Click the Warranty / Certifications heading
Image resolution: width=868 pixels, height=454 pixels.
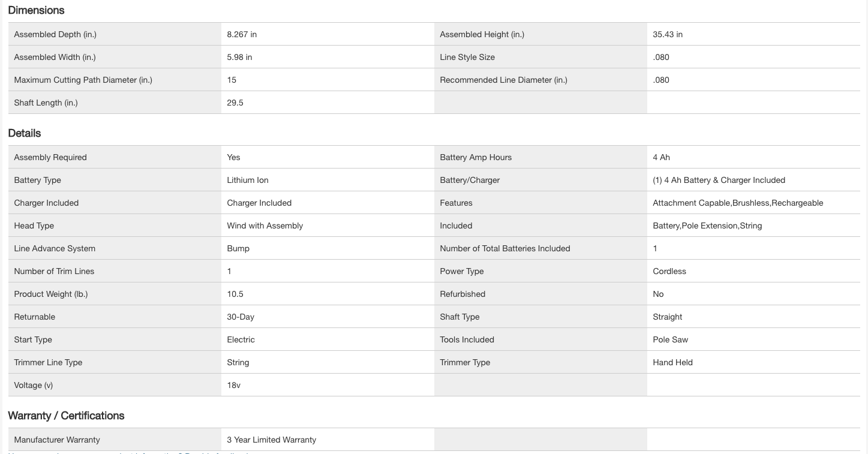(x=66, y=416)
